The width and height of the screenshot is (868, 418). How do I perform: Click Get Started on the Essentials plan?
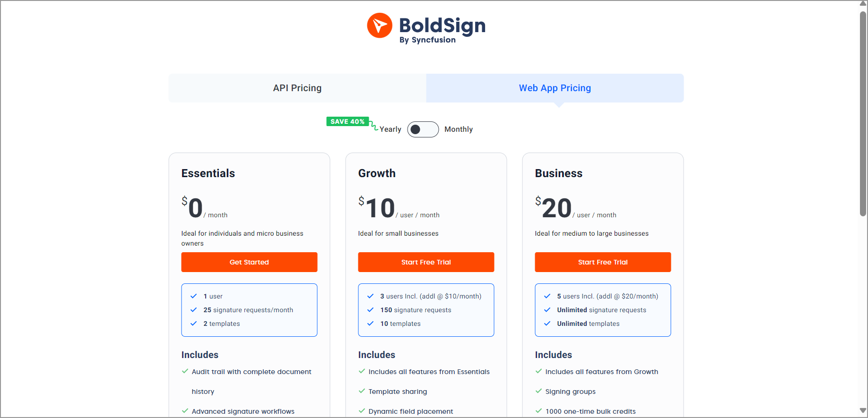(x=249, y=262)
